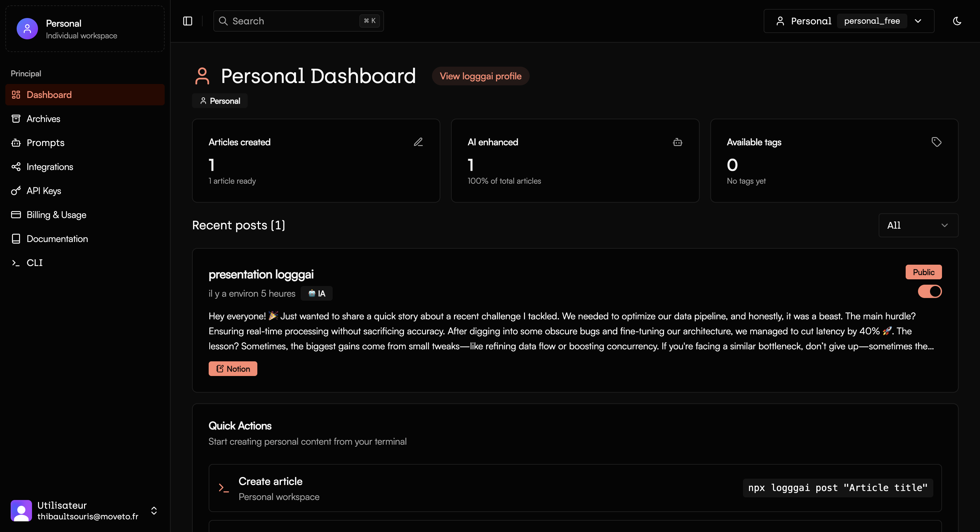Click the person icon in account selector

780,21
